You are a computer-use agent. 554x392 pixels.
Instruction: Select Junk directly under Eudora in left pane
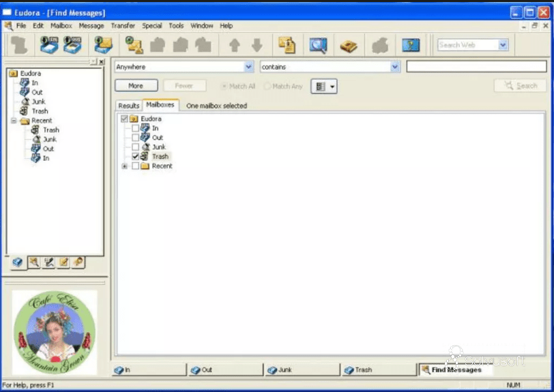click(38, 102)
